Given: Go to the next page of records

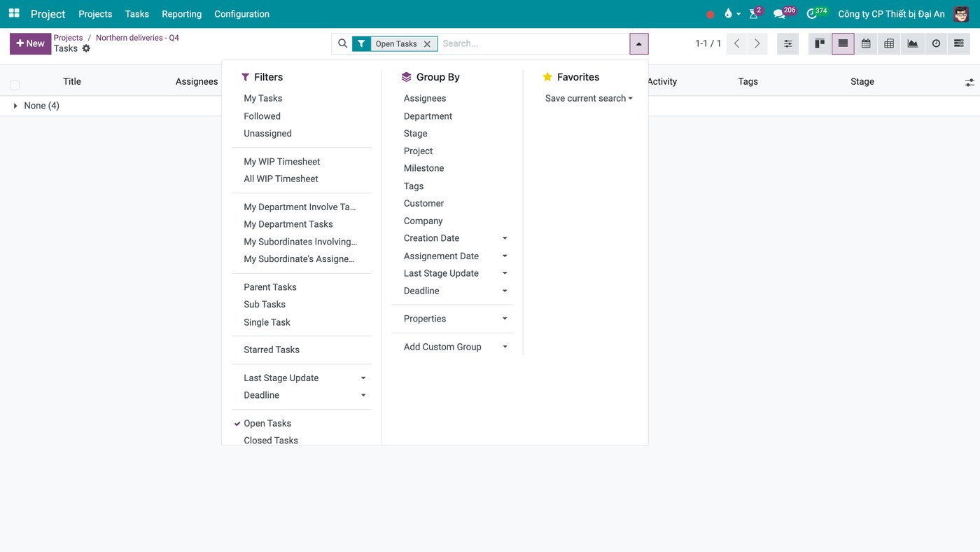Looking at the screenshot, I should (x=757, y=43).
